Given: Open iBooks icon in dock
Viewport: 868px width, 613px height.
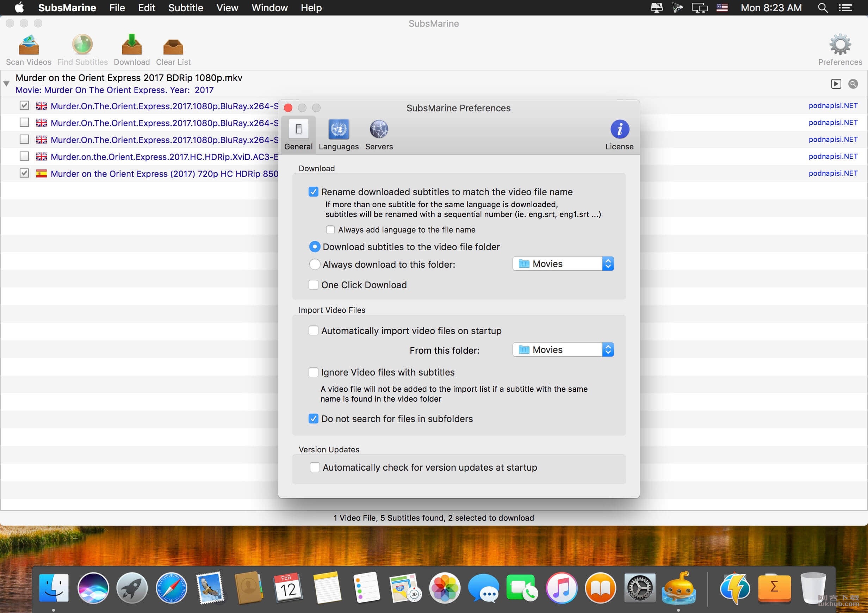Looking at the screenshot, I should coord(600,588).
